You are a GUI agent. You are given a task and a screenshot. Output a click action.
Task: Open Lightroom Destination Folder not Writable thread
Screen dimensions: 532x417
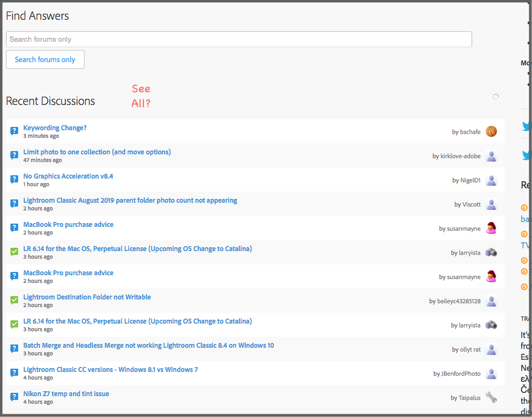pyautogui.click(x=87, y=297)
